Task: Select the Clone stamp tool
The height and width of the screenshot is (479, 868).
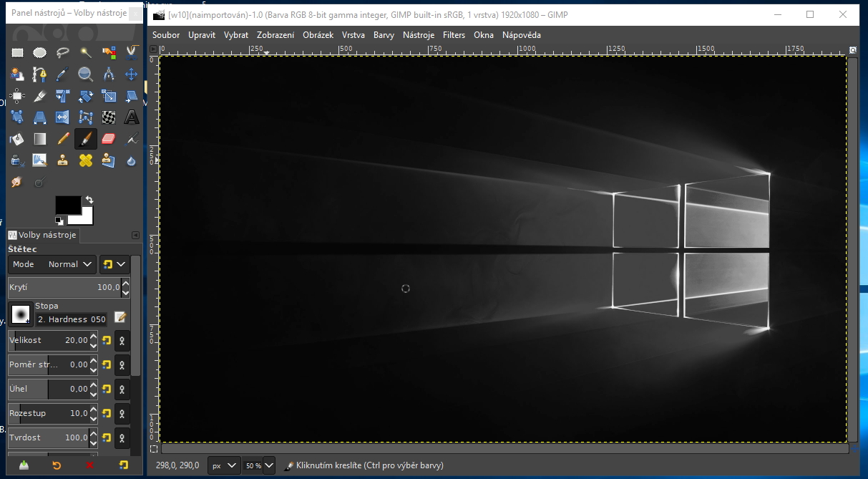Action: coord(63,160)
